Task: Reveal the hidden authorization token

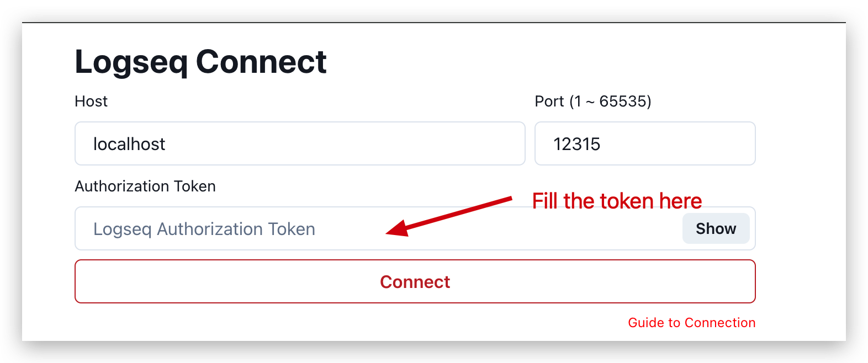Action: coord(716,228)
